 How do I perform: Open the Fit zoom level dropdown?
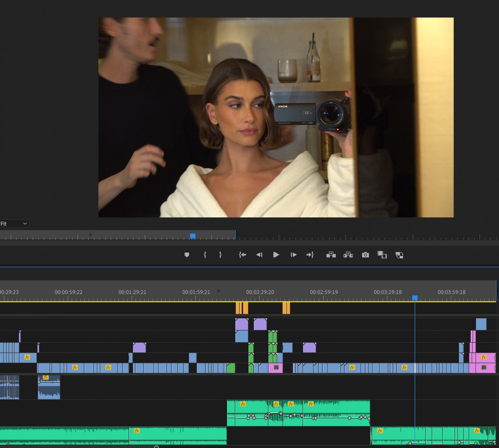pyautogui.click(x=14, y=224)
